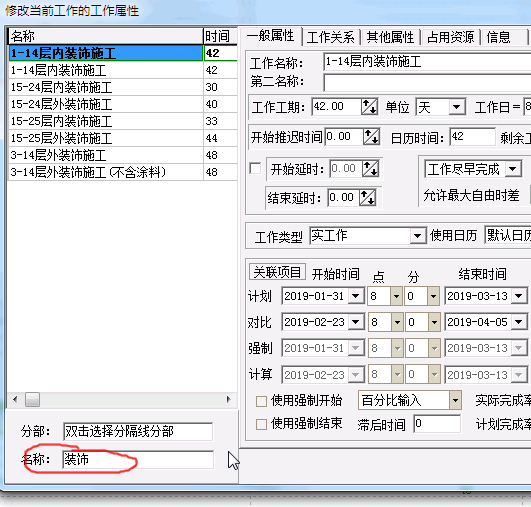Click the 结束延时 spinner icon
531x507 pixels.
[367, 197]
